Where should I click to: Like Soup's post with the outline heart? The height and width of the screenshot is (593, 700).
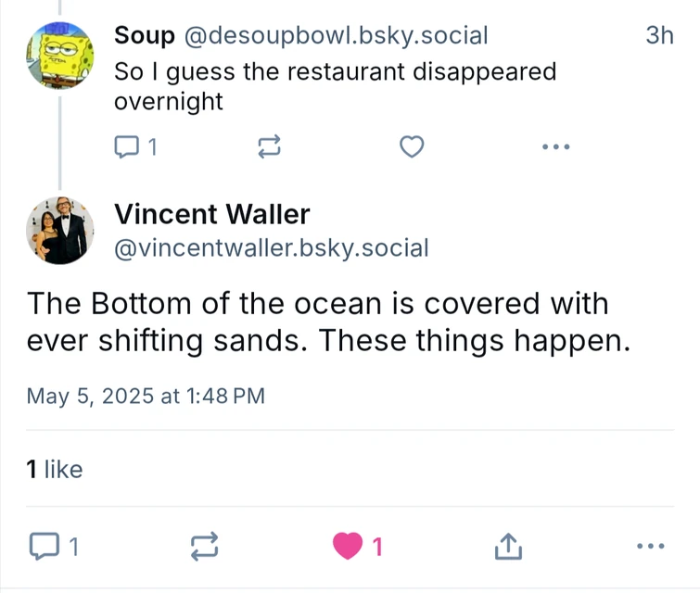click(x=412, y=146)
